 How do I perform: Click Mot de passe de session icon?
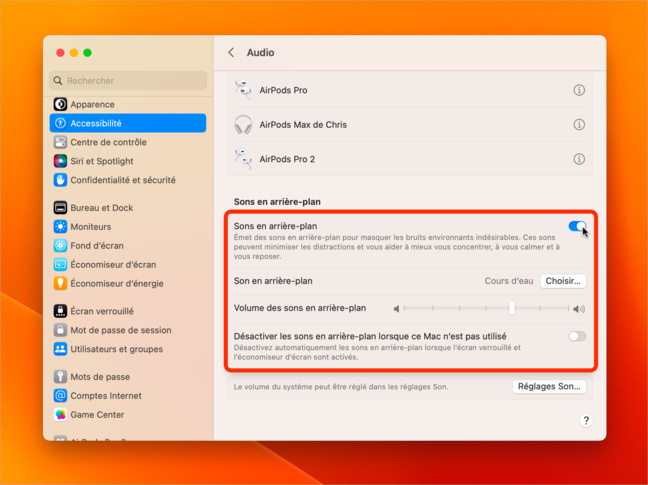pos(60,330)
